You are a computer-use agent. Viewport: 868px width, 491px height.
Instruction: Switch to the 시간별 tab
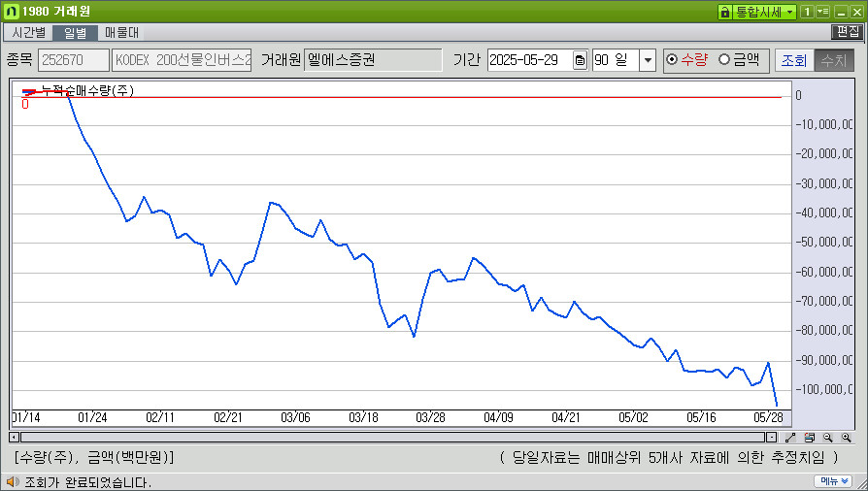point(28,33)
